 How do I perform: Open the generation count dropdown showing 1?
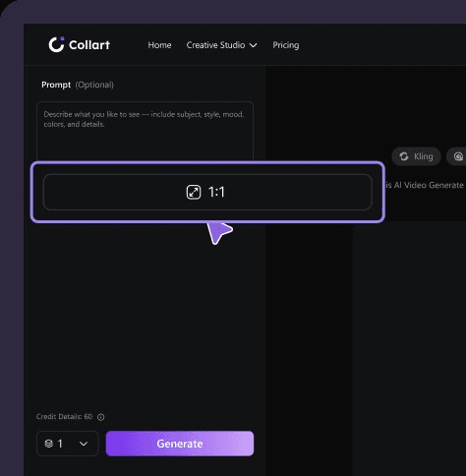click(x=68, y=444)
